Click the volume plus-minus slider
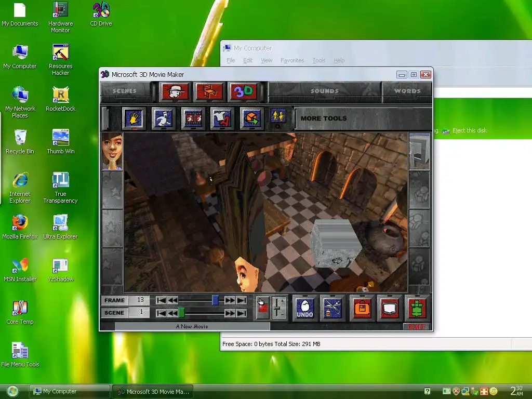 click(278, 308)
